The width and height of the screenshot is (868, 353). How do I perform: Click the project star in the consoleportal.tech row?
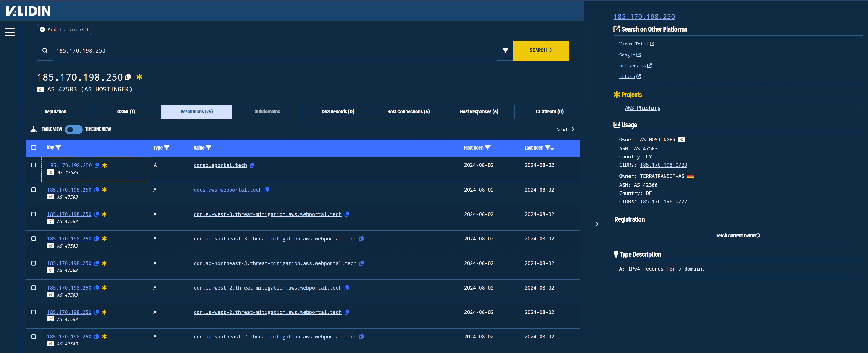point(104,165)
